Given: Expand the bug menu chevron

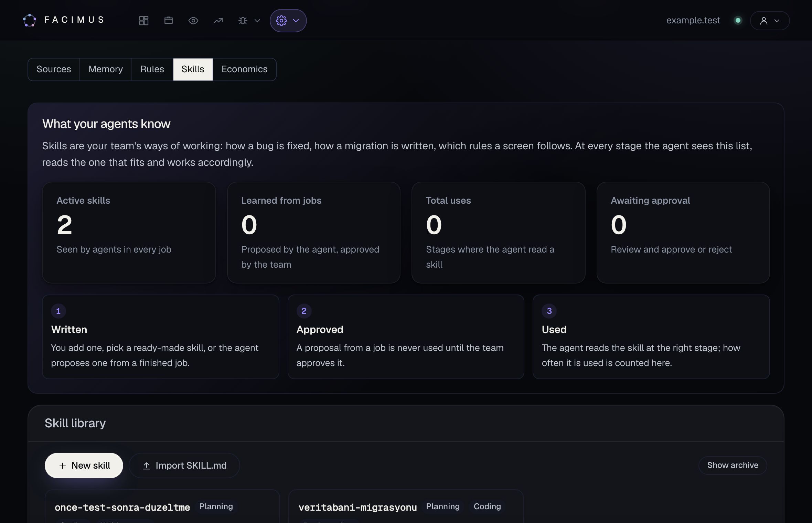Looking at the screenshot, I should (x=257, y=21).
